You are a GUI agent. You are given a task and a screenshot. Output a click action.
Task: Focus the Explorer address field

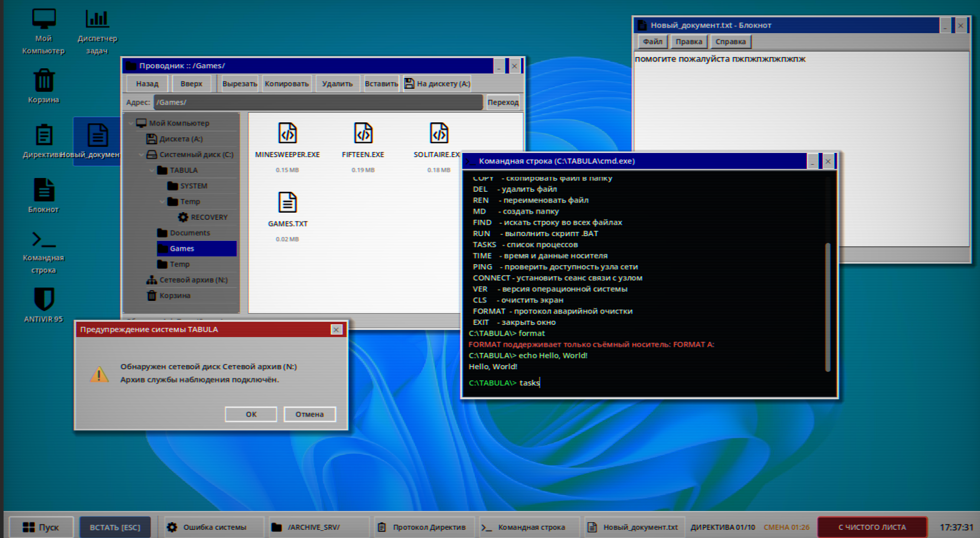coord(318,103)
